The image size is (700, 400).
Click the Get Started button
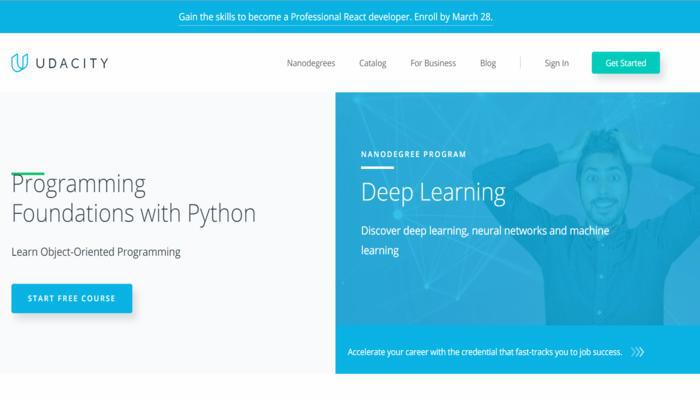pos(625,63)
